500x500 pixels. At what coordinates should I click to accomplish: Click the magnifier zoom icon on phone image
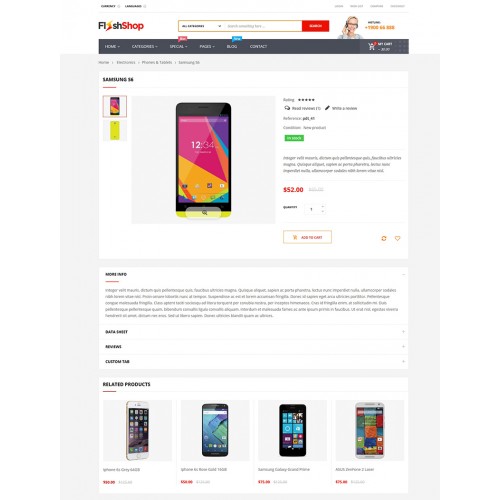[204, 213]
